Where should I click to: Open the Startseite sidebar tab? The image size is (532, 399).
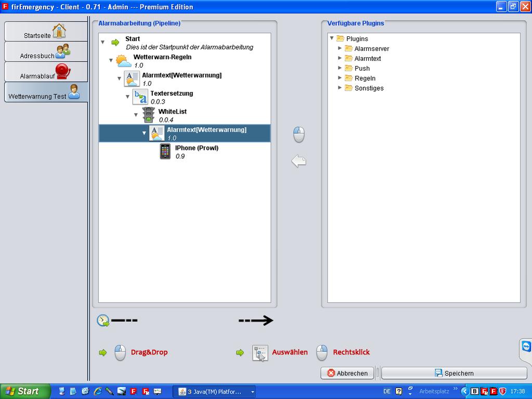pos(46,32)
